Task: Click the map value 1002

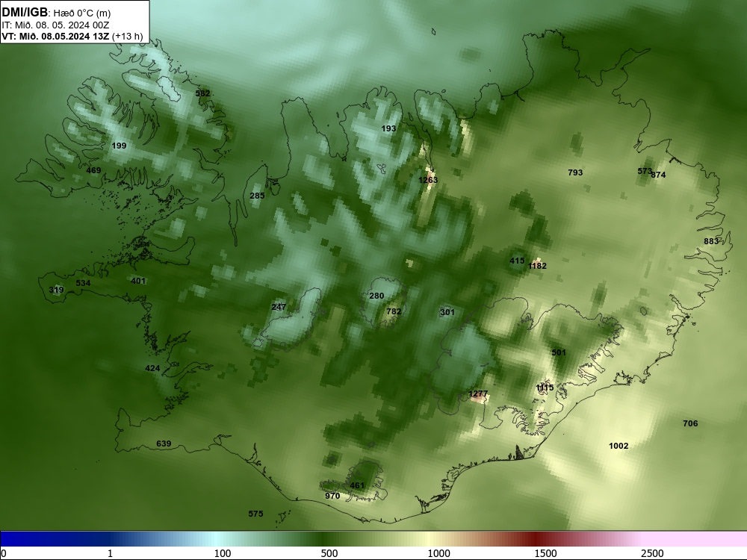Action: click(619, 447)
